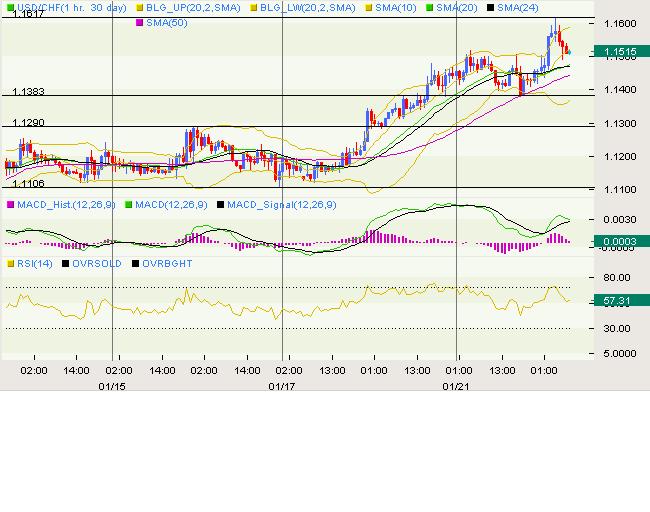Image resolution: width=650 pixels, height=512 pixels.
Task: Click the 80.00 RSI axis label
Action: pyautogui.click(x=617, y=278)
